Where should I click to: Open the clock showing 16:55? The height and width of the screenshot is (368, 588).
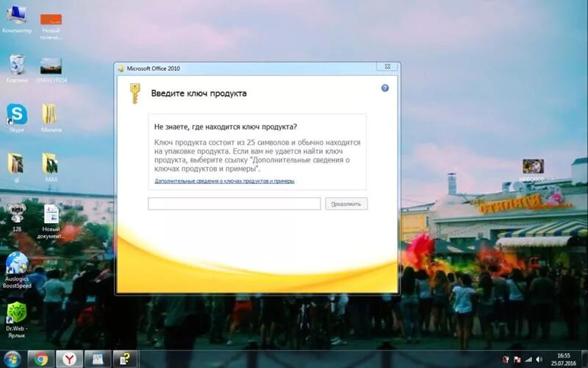(x=563, y=359)
